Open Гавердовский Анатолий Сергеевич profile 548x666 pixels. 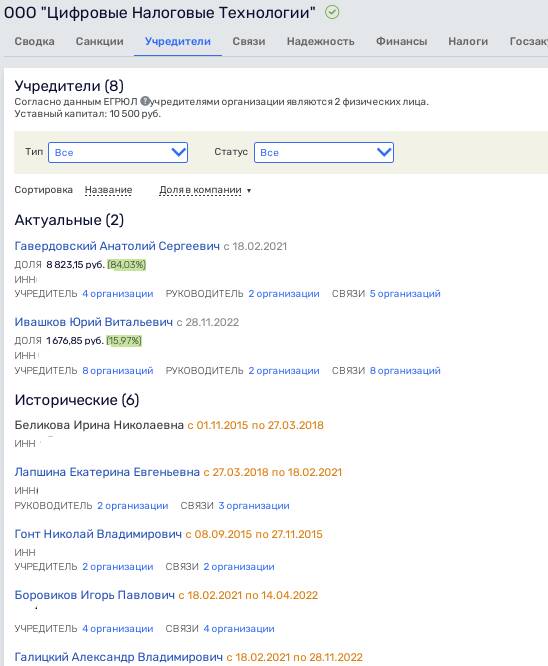pyautogui.click(x=117, y=246)
